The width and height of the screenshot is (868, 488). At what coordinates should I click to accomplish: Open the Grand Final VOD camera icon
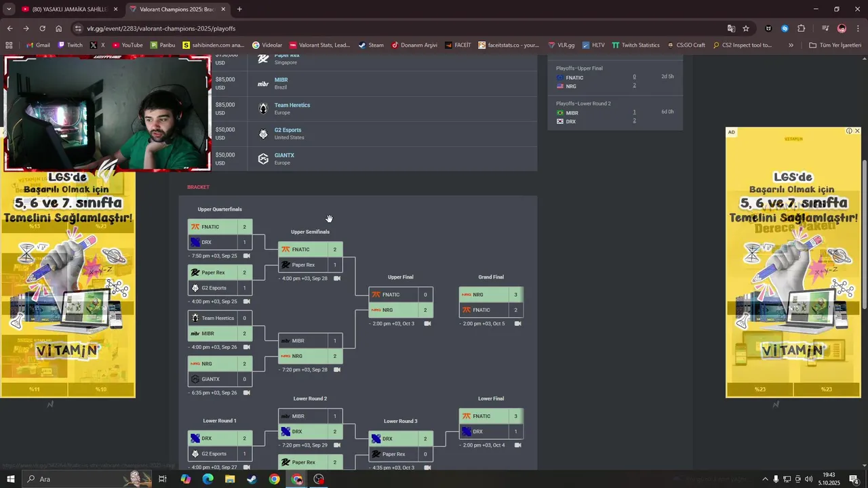coord(518,324)
